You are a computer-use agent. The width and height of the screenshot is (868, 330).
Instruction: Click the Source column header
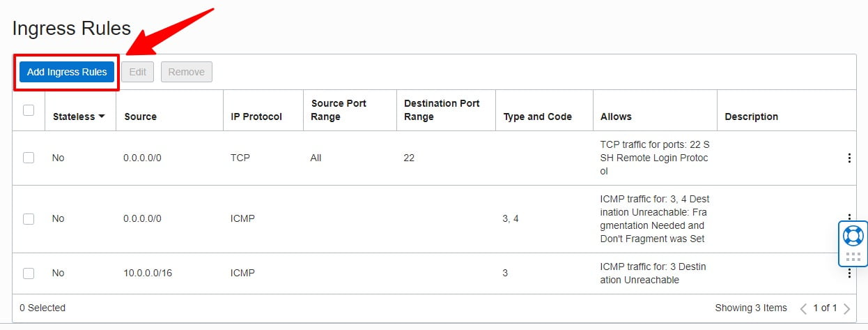(140, 117)
